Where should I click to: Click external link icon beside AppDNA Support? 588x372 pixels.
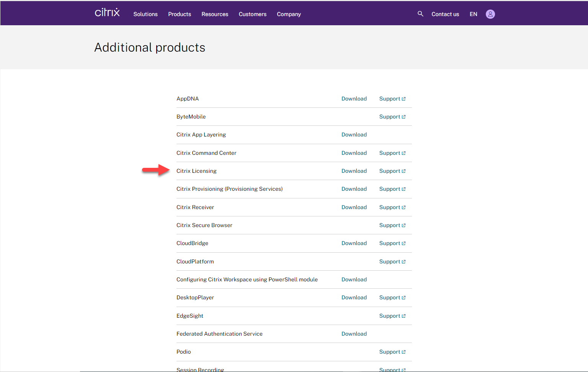[x=403, y=99]
